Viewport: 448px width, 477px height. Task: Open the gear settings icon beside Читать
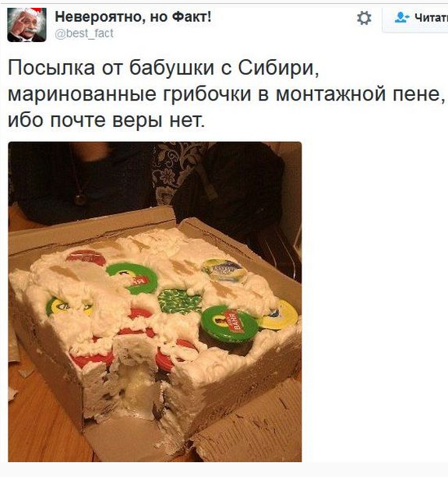(x=364, y=18)
